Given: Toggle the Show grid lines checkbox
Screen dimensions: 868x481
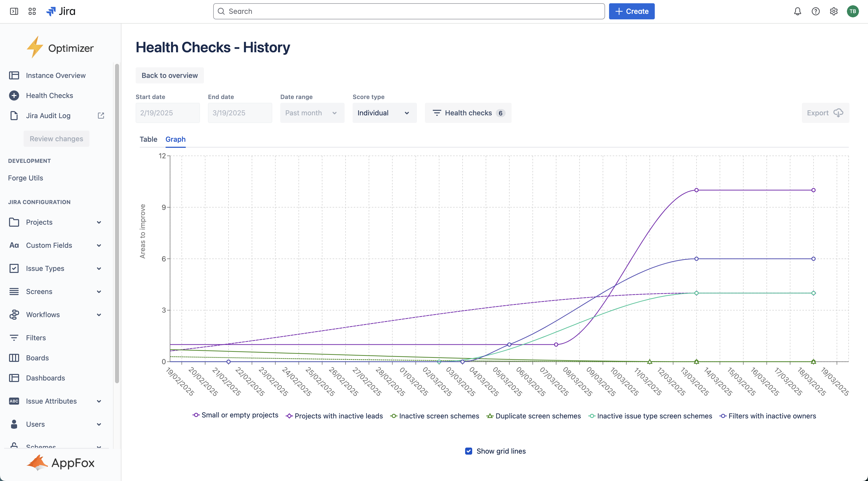Looking at the screenshot, I should click(x=468, y=451).
